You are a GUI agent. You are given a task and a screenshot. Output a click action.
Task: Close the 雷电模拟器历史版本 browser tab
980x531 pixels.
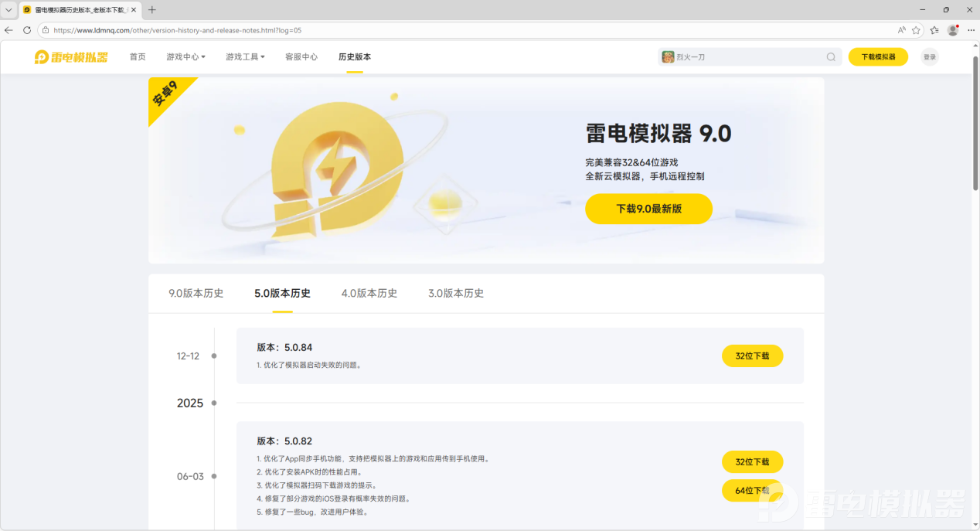pyautogui.click(x=134, y=10)
